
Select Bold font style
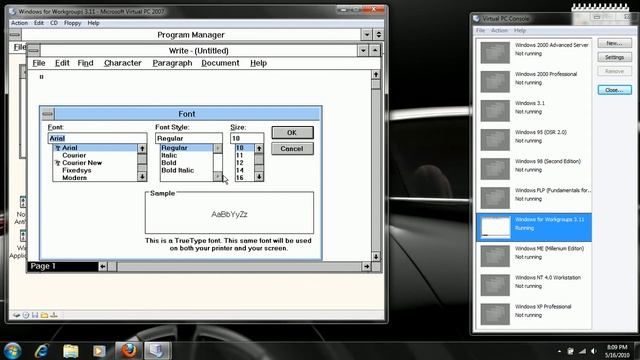(x=187, y=163)
